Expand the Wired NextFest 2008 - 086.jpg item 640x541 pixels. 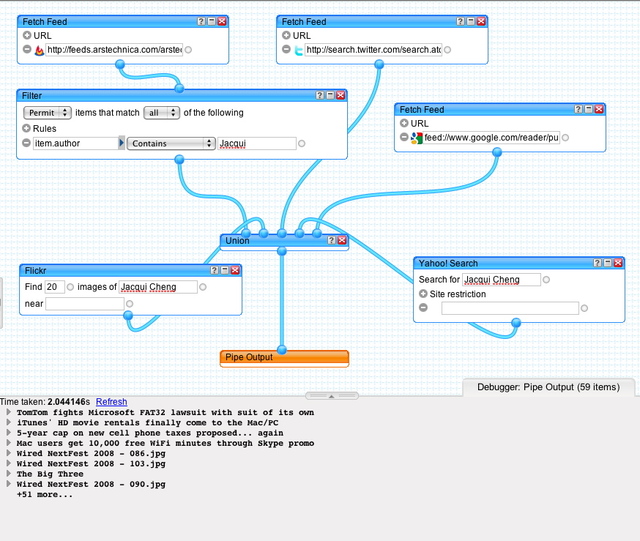click(x=8, y=453)
